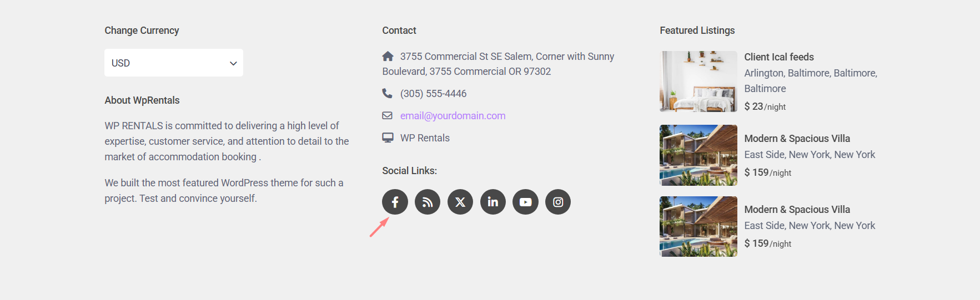Click the last villa listing thumbnail

698,226
